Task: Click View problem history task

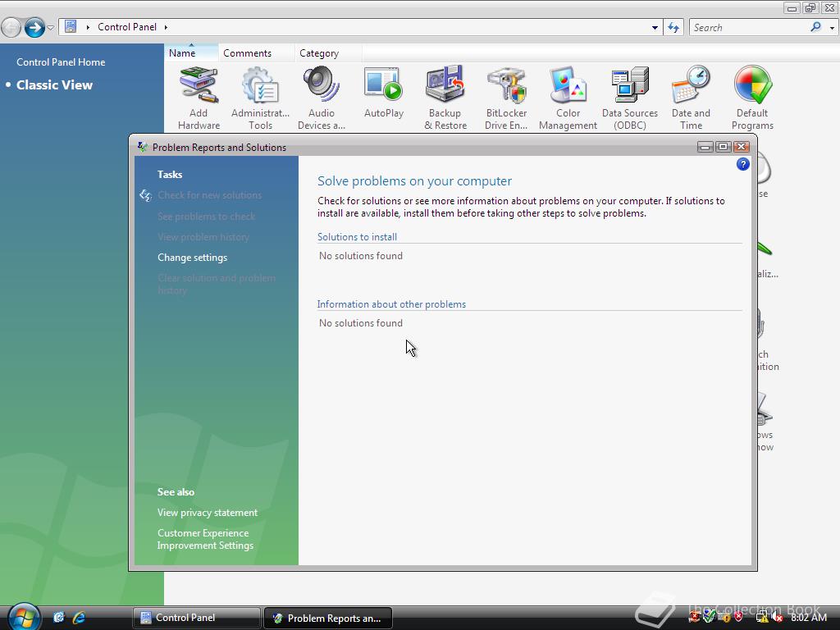Action: (x=203, y=237)
